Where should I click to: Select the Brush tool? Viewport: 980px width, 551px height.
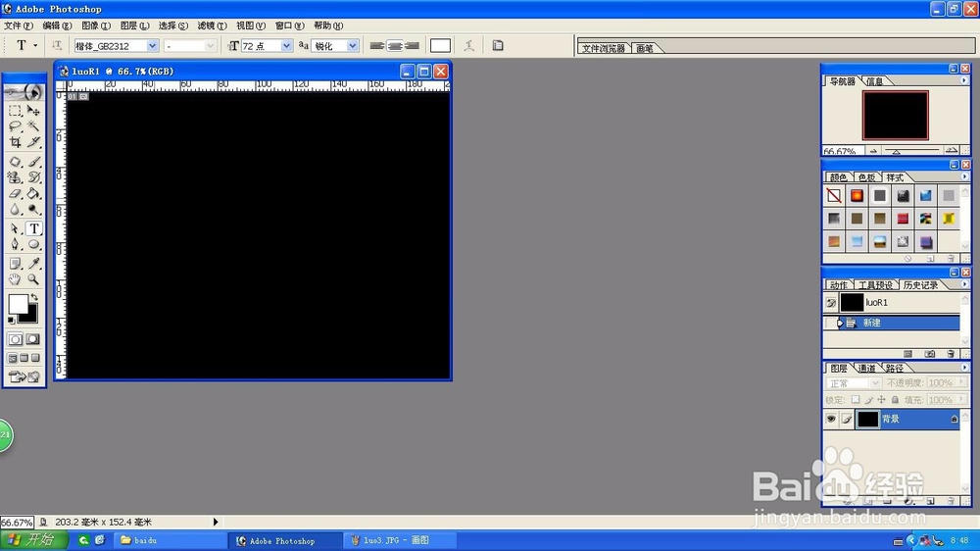coord(33,162)
